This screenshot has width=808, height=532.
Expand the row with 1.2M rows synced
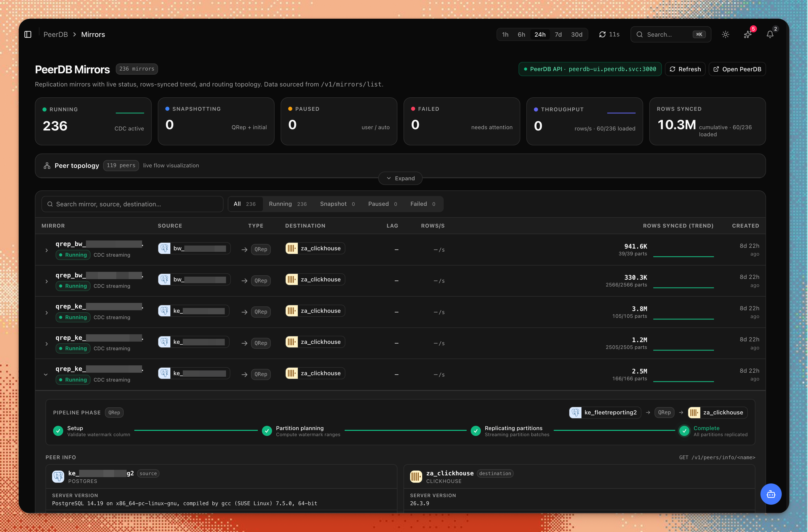pos(47,344)
